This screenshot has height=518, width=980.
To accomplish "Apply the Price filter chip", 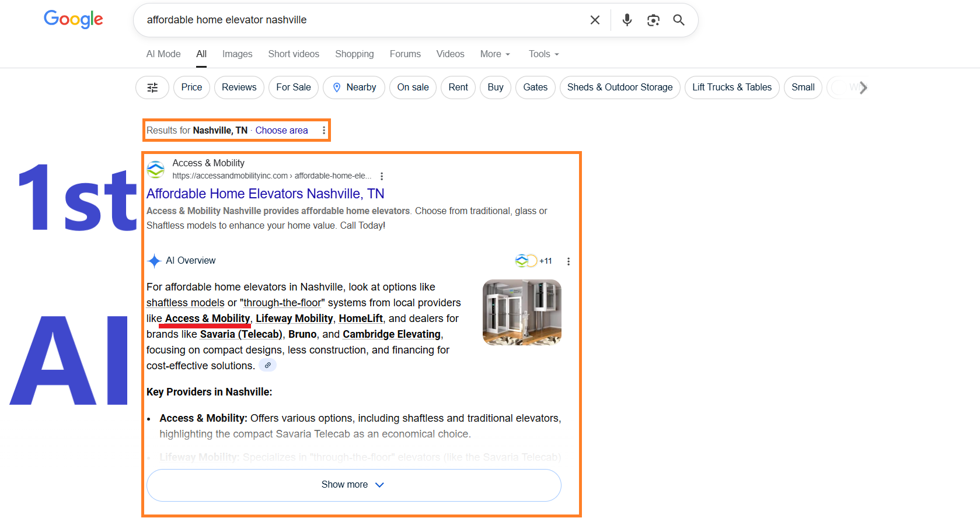I will 191,87.
